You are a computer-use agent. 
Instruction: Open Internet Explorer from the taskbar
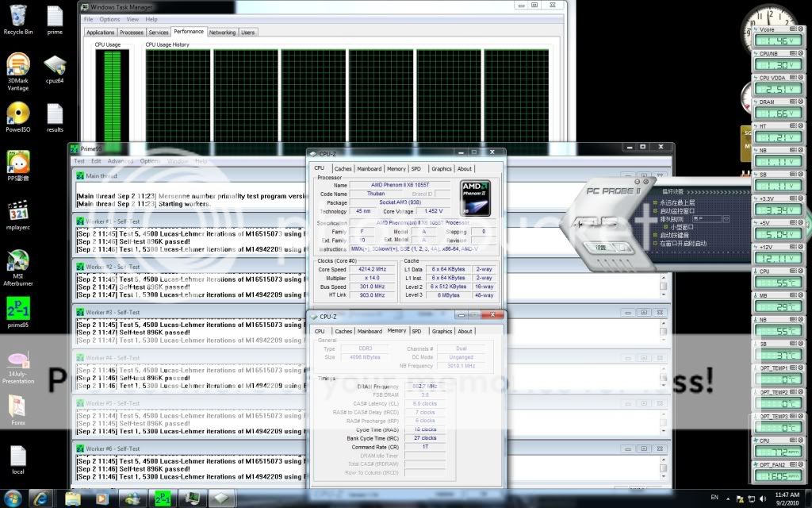(x=41, y=498)
